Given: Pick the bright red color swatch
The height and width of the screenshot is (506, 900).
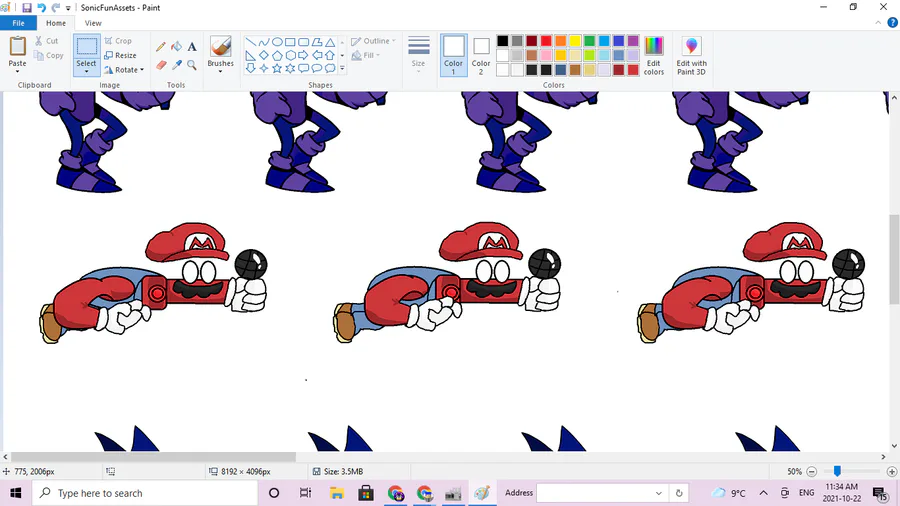Looking at the screenshot, I should [x=546, y=41].
